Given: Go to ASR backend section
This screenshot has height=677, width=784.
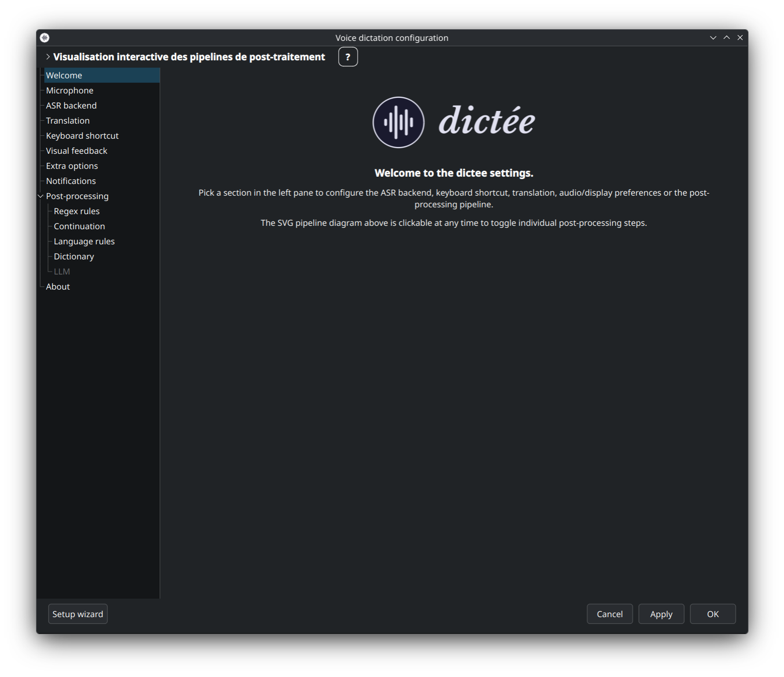Looking at the screenshot, I should [71, 106].
